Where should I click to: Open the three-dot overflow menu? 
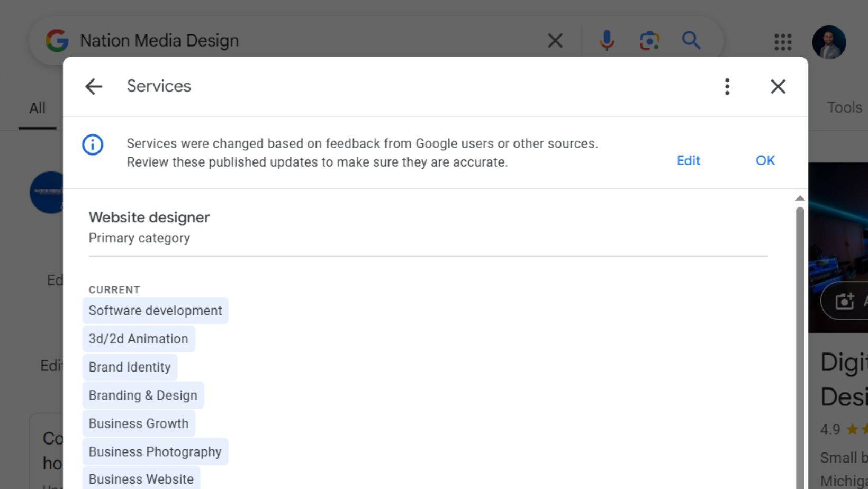(x=727, y=86)
